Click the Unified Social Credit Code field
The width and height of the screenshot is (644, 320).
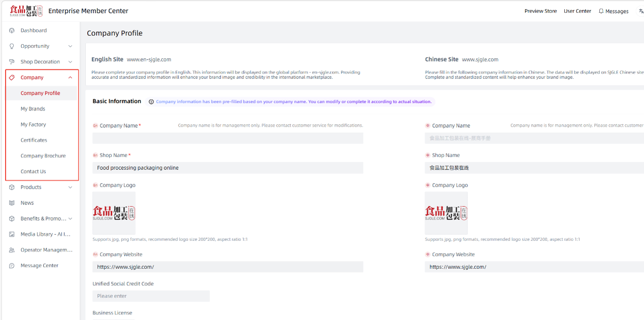pos(151,296)
